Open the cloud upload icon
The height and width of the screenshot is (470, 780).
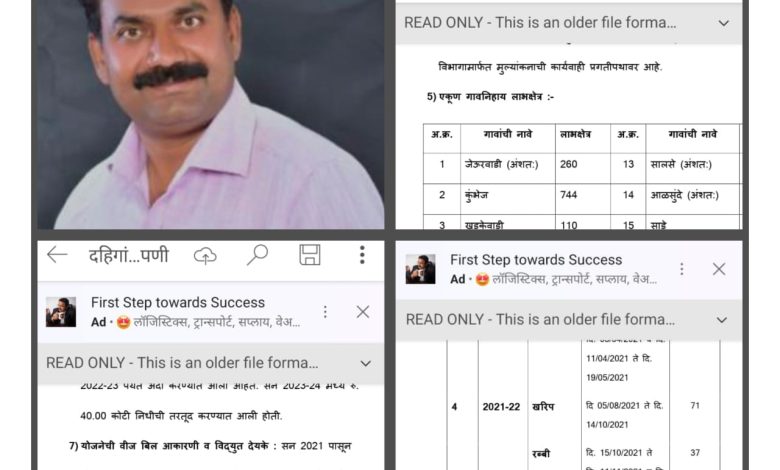[205, 256]
